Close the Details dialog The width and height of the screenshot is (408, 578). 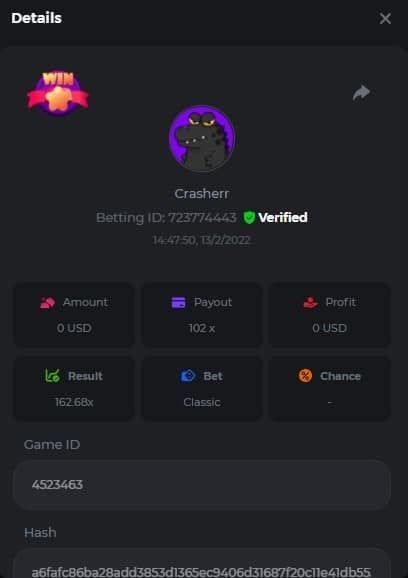tap(385, 18)
